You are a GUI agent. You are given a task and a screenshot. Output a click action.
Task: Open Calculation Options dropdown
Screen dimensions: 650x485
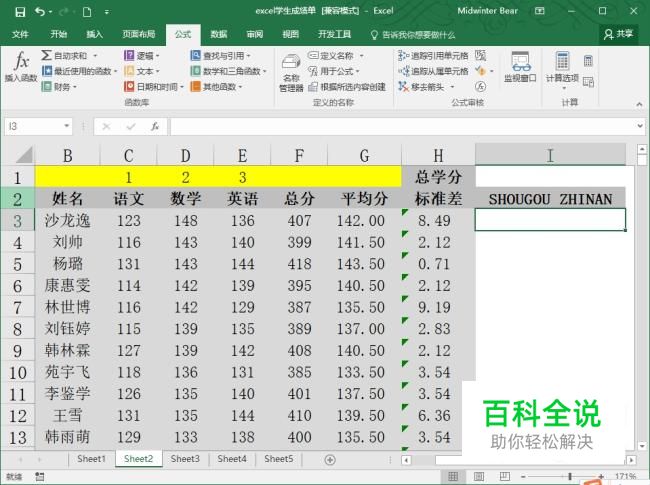pos(562,71)
